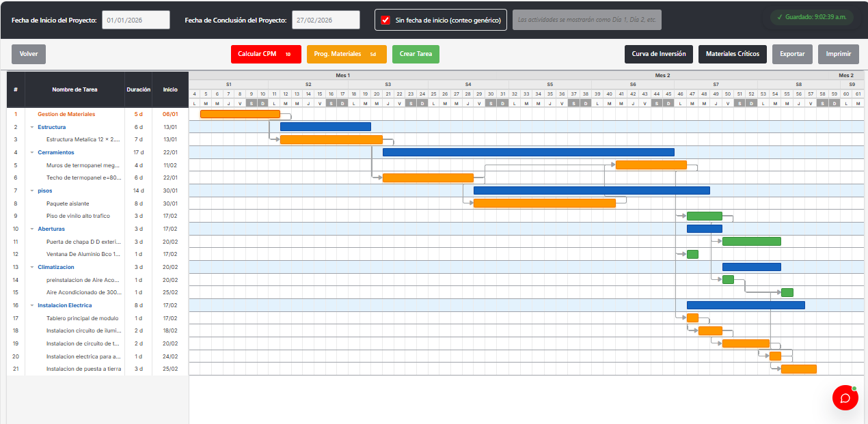Open the Curva de Inversión view
Image resolution: width=868 pixels, height=424 pixels.
click(x=658, y=54)
